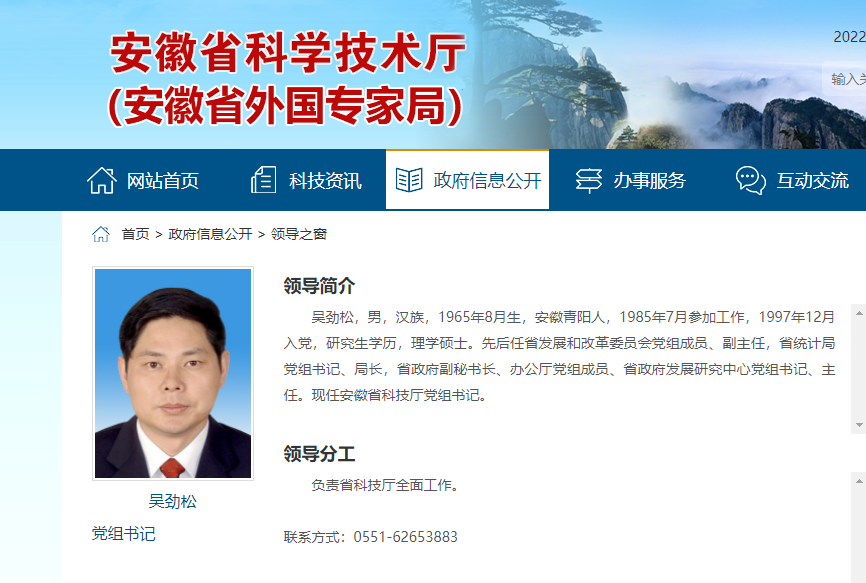Screen dimensions: 866x583
Task: Click the 首页 breadcrumb link
Action: (135, 234)
